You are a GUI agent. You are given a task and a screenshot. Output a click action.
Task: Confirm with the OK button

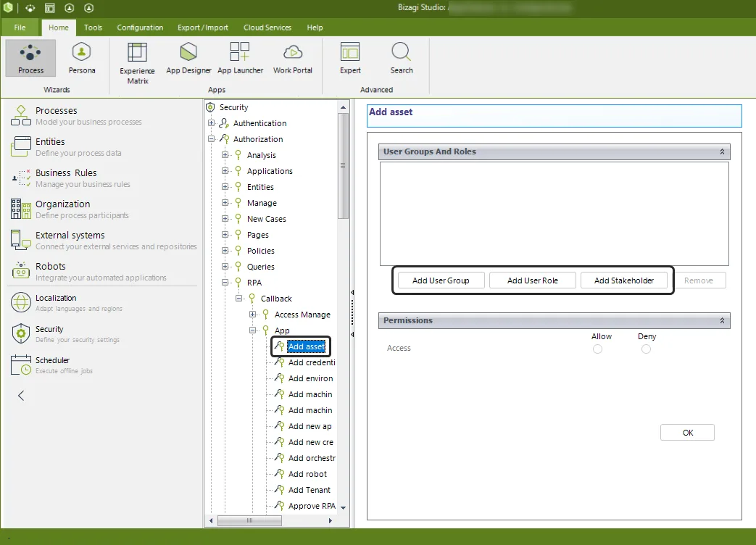tap(688, 432)
